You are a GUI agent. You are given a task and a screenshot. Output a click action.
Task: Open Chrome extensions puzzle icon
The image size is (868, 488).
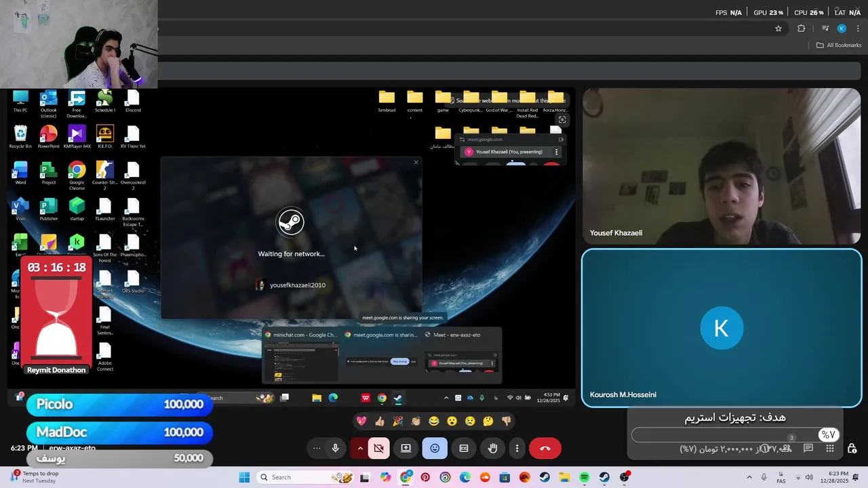[802, 28]
